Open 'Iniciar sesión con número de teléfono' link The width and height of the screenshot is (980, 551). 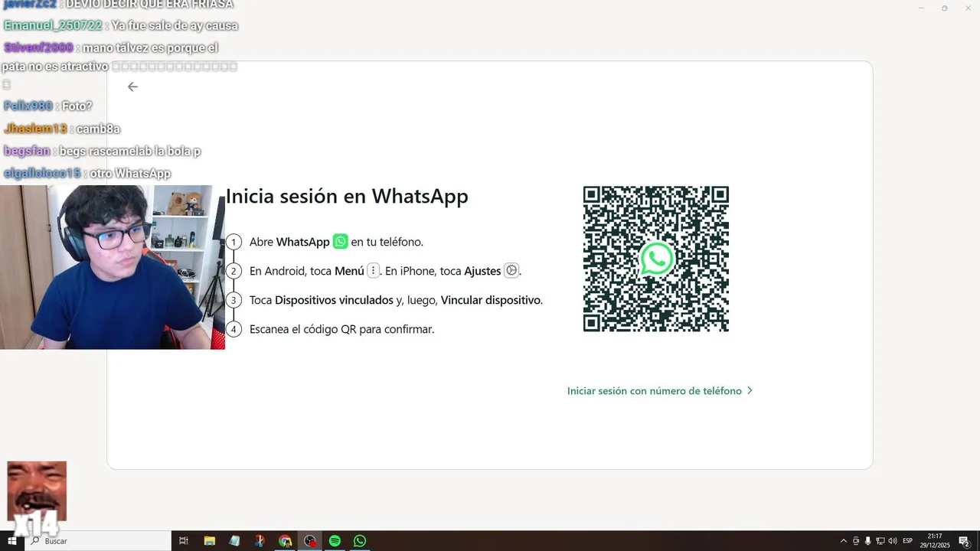(655, 390)
